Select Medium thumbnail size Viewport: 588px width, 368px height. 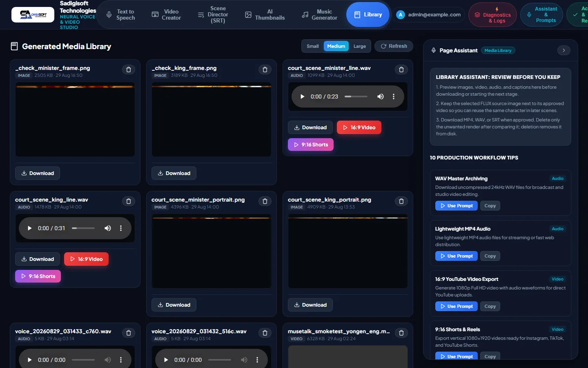pyautogui.click(x=336, y=46)
